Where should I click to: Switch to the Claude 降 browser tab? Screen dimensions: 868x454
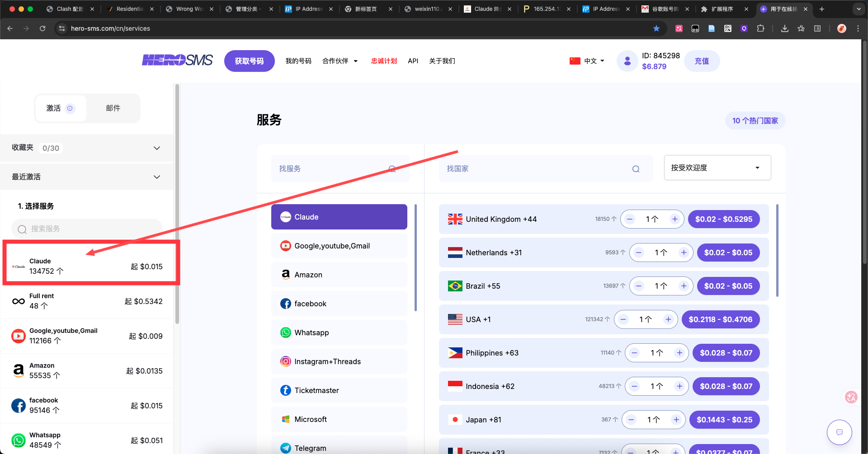pyautogui.click(x=487, y=9)
